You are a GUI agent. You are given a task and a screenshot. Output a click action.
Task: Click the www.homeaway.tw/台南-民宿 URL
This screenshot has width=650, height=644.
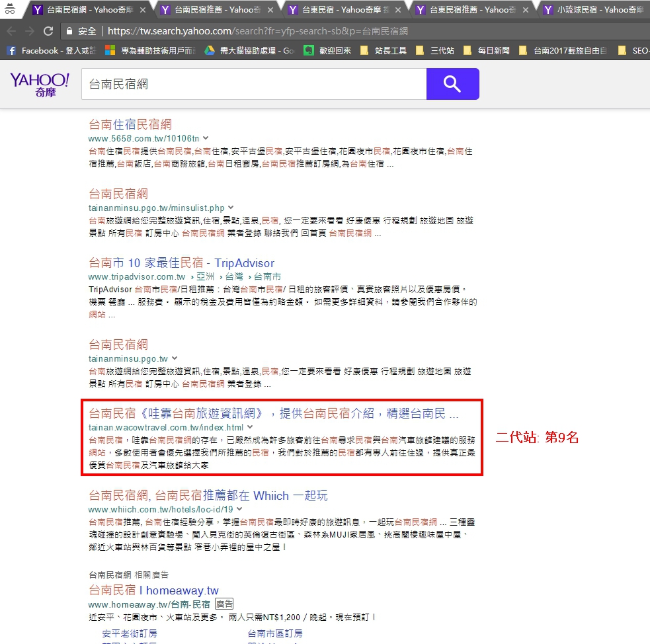coord(149,604)
